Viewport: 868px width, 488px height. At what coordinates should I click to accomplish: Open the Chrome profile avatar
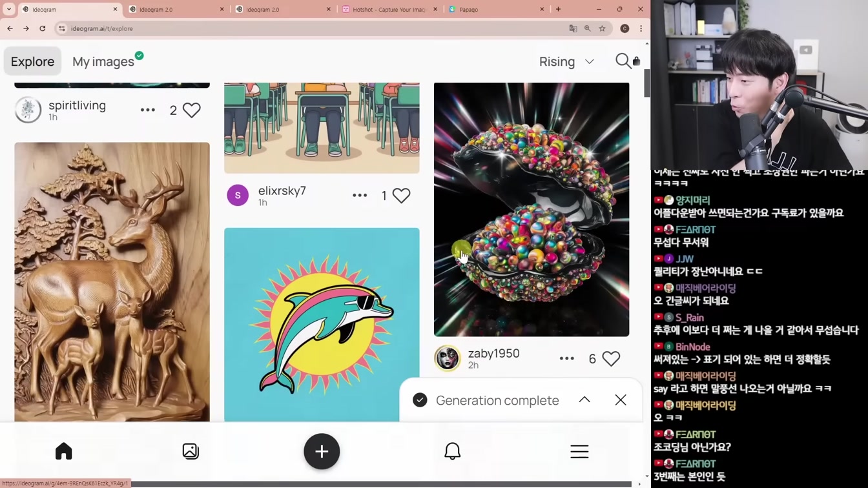[625, 28]
